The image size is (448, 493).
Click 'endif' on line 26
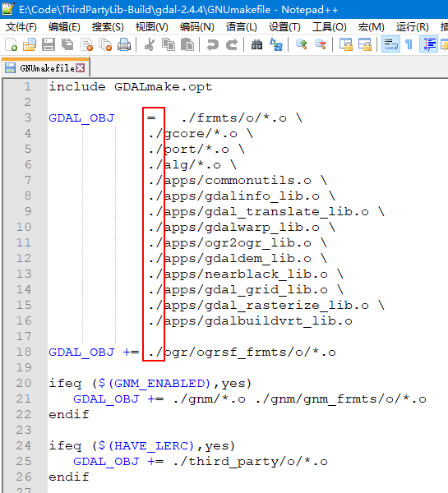[69, 477]
